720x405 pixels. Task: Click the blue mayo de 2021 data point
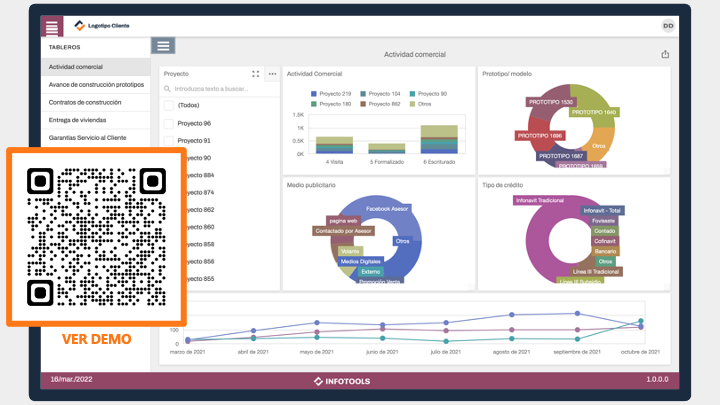317,323
